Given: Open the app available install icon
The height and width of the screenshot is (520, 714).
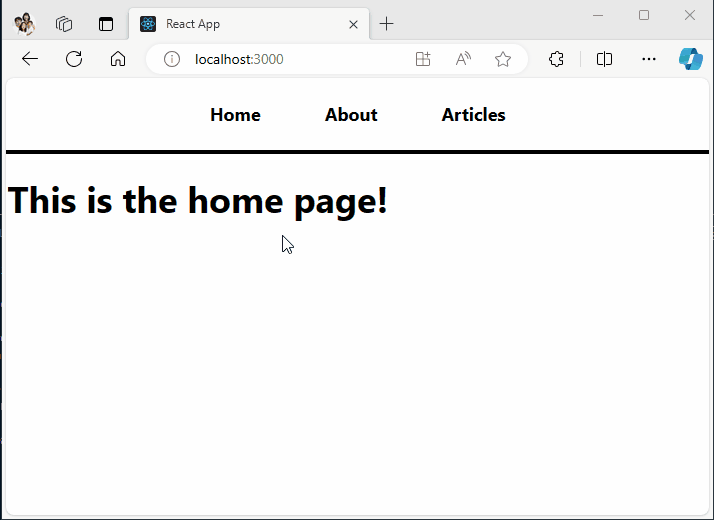Looking at the screenshot, I should tap(423, 59).
